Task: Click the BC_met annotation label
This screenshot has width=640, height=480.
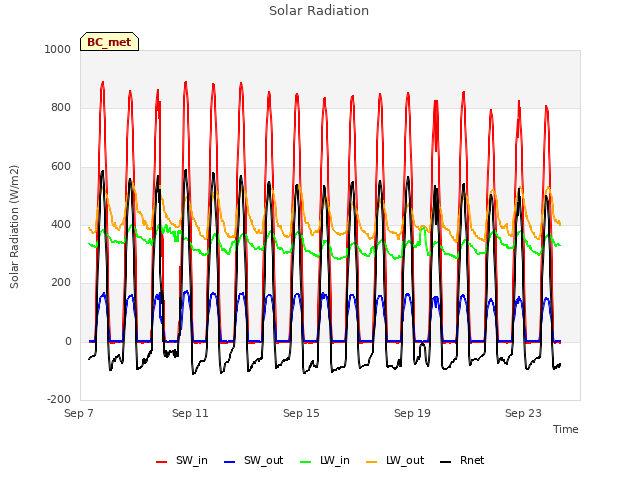Action: click(109, 42)
